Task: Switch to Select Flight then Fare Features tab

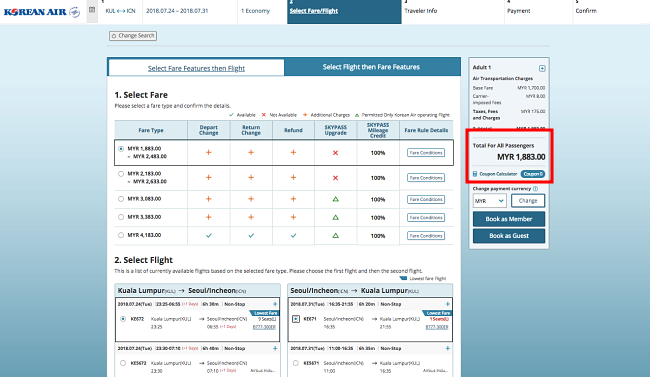Action: pyautogui.click(x=371, y=67)
